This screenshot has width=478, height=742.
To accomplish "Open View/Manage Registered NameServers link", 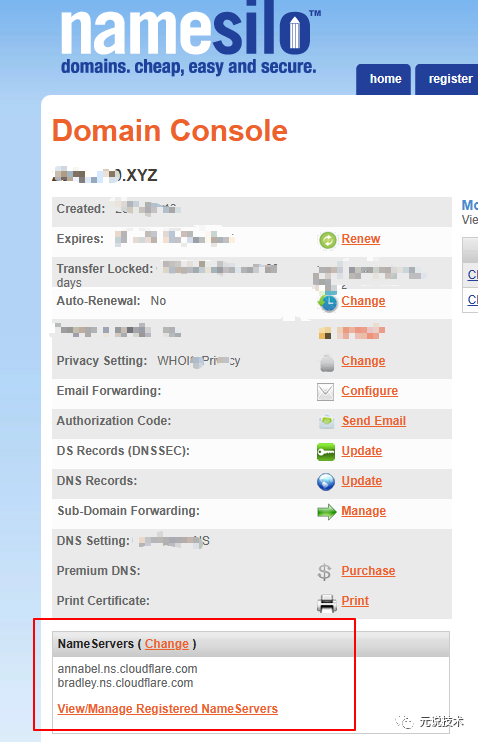I will [x=168, y=709].
